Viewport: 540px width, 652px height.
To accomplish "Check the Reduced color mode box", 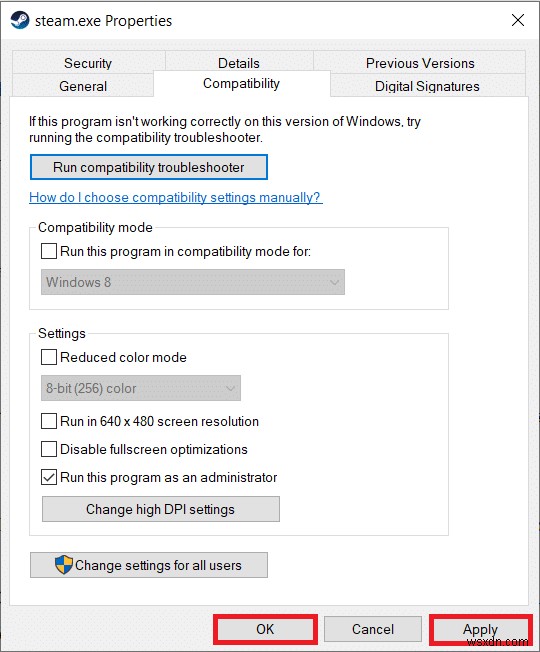I will [x=49, y=357].
